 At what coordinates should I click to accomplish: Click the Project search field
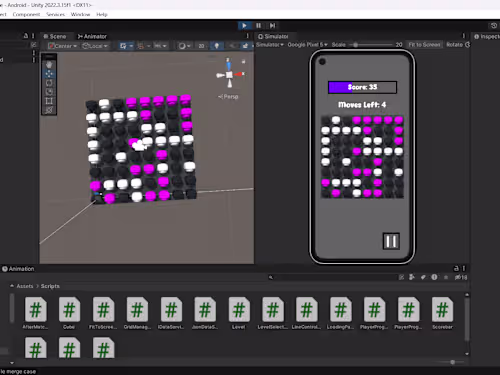tap(332, 277)
